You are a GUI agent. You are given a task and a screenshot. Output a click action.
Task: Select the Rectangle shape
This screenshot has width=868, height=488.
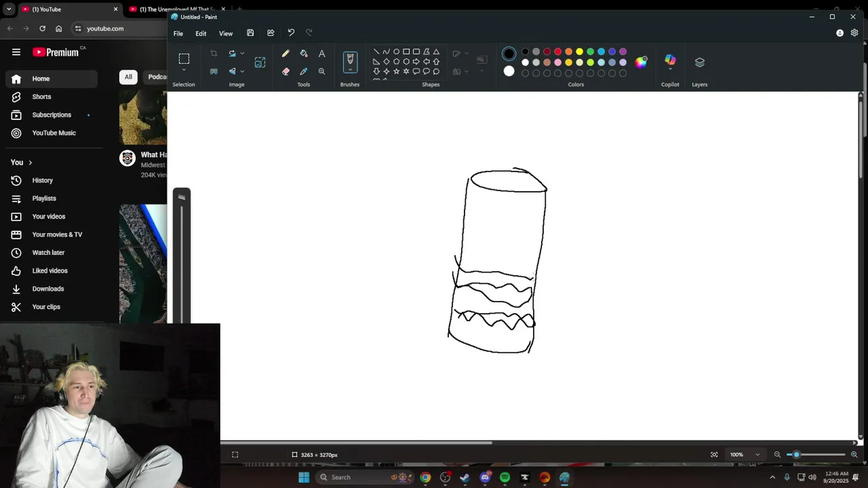click(406, 52)
